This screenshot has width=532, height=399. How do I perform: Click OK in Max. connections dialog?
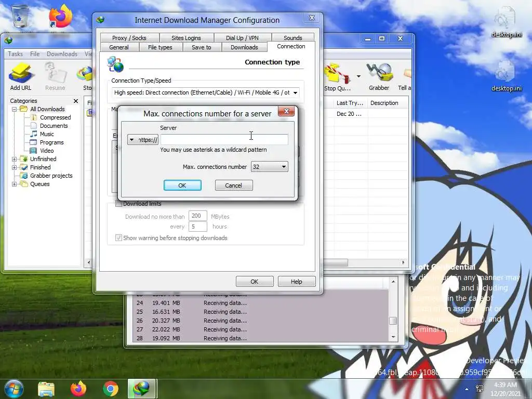[x=182, y=185]
